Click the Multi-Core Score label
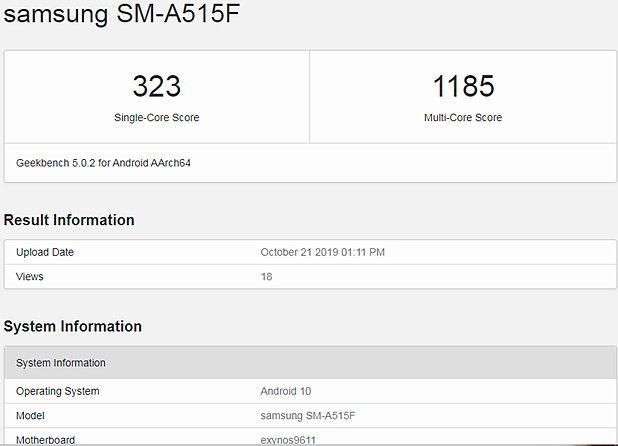 point(463,118)
